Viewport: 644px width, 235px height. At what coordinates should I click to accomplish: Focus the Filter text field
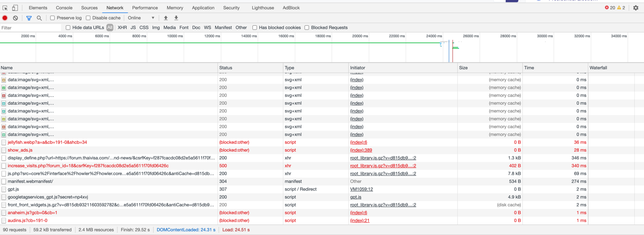click(x=31, y=28)
